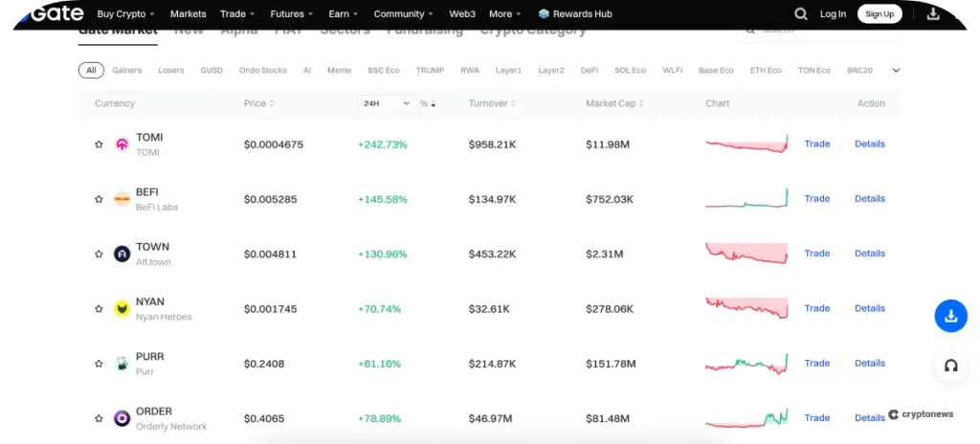Click the $151.78M market cap value

click(611, 364)
